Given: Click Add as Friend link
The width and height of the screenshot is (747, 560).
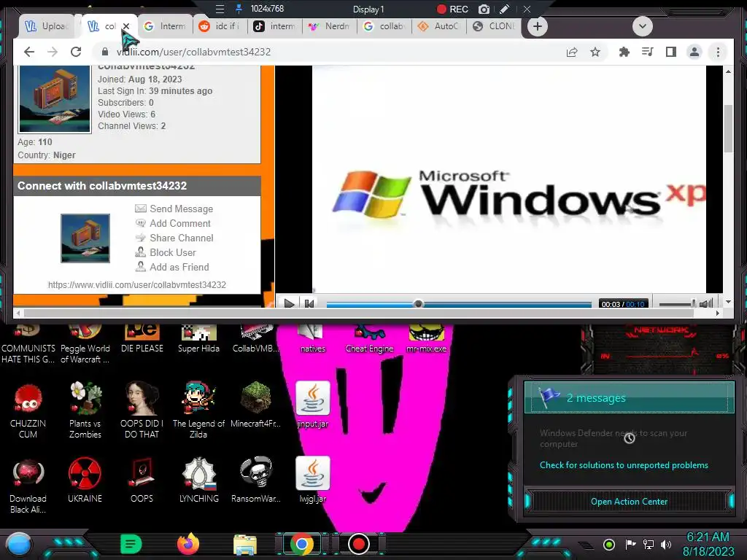Looking at the screenshot, I should click(179, 267).
